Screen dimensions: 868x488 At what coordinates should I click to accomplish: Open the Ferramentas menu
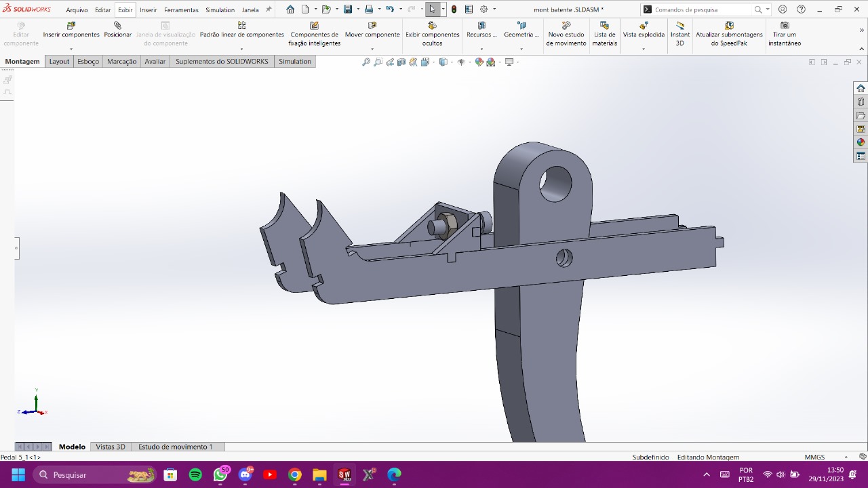(181, 10)
